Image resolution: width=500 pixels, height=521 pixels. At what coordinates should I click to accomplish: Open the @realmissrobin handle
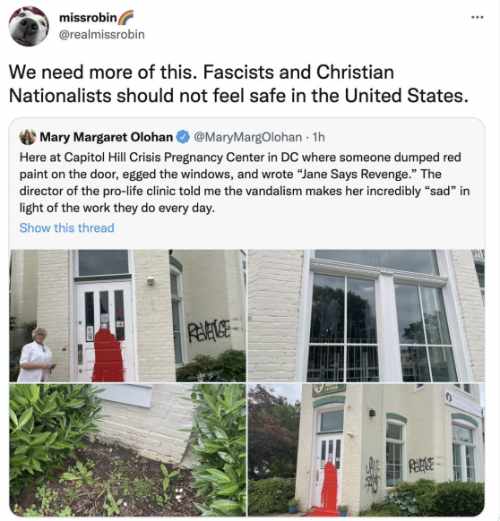coord(102,35)
